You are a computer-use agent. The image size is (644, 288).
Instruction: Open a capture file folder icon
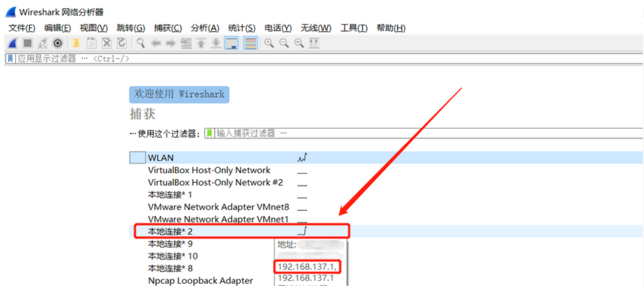coord(76,43)
